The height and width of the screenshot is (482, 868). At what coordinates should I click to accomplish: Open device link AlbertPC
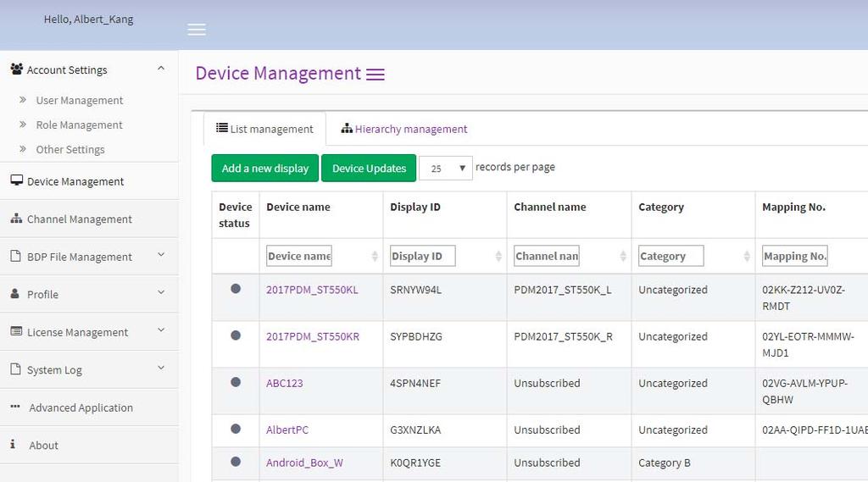pos(287,429)
